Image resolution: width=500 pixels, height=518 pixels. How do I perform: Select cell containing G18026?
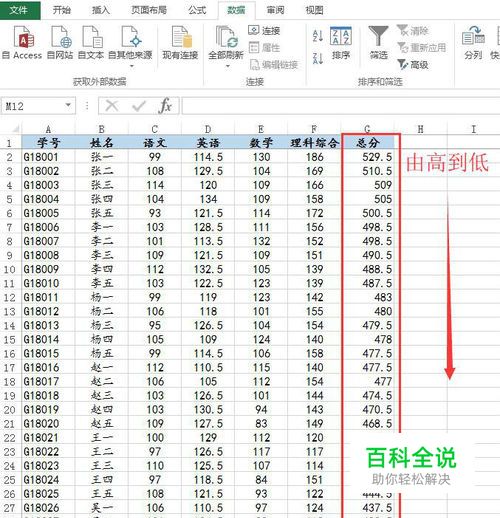click(x=48, y=508)
